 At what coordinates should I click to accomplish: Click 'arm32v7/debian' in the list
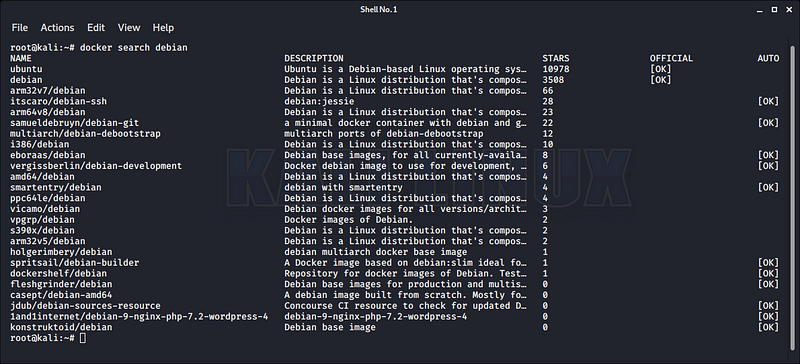tap(48, 90)
